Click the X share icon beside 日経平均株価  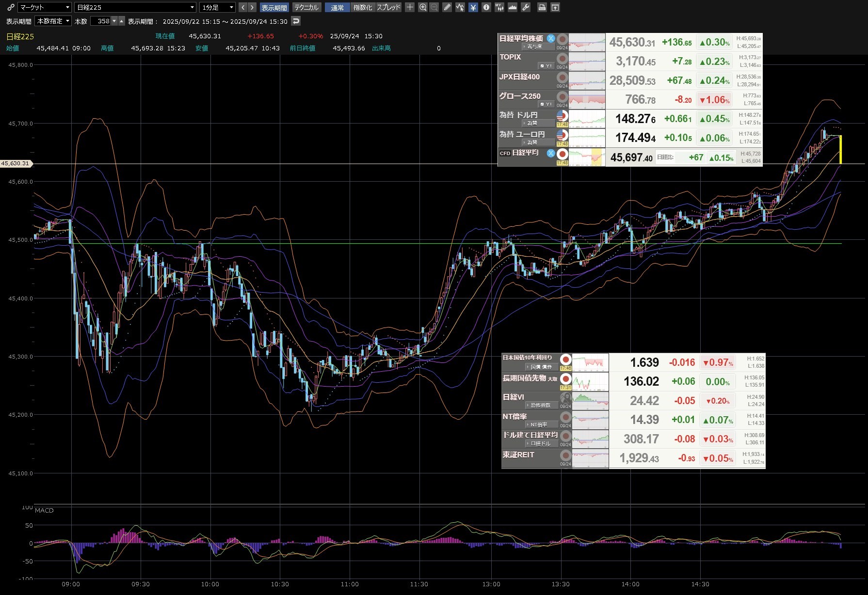(551, 38)
